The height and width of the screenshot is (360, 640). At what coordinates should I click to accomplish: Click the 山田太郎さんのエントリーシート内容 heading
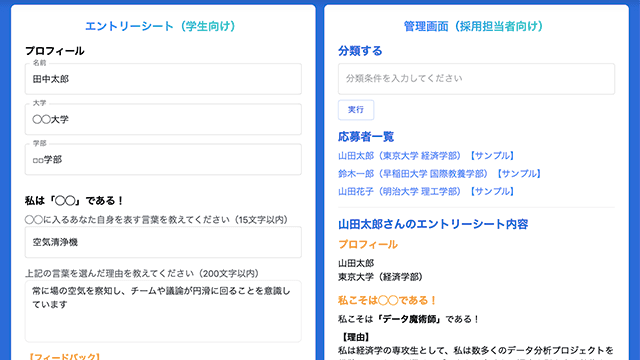(433, 224)
